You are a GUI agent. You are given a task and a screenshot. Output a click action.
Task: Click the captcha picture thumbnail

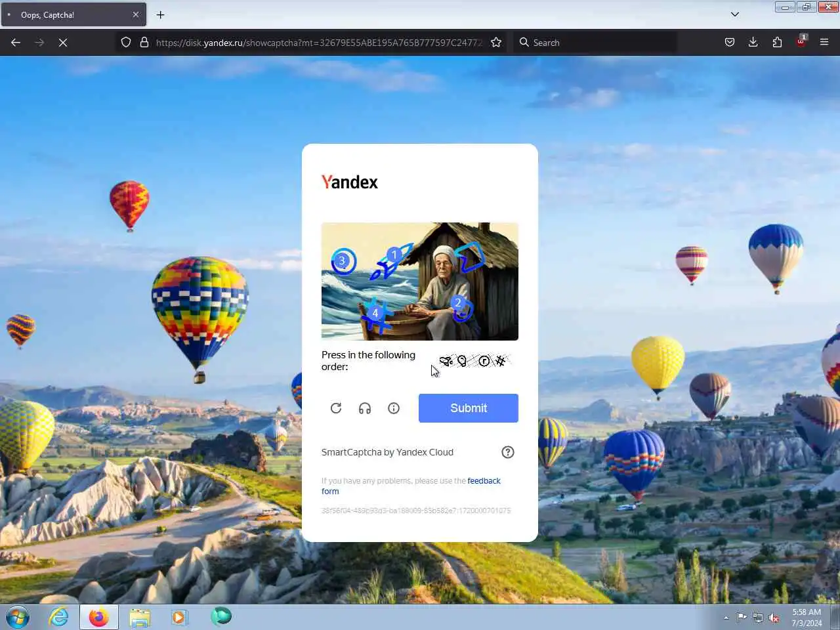tap(420, 282)
